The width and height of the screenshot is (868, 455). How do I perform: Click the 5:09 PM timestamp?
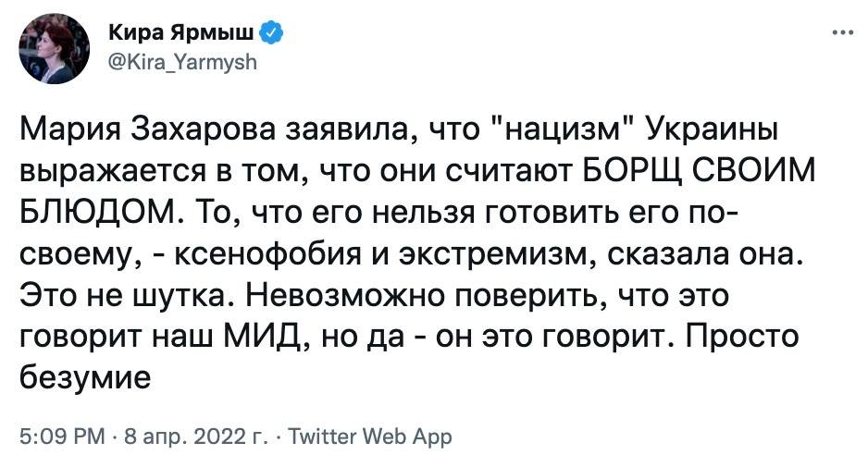tap(57, 435)
